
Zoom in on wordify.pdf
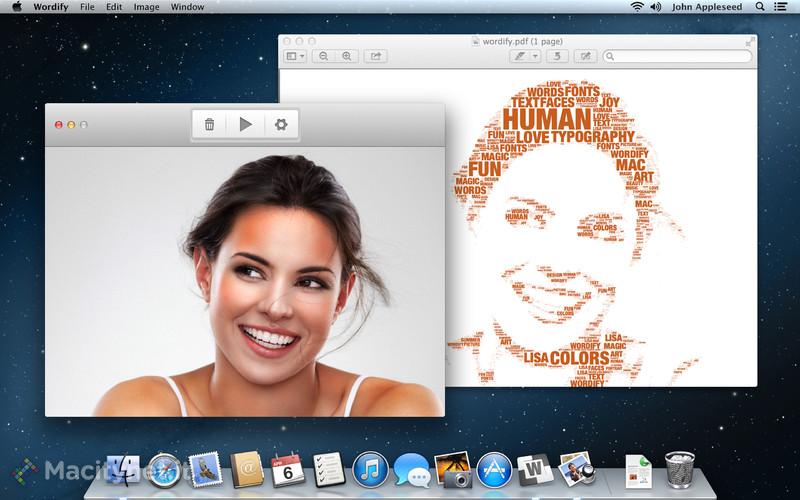click(346, 56)
